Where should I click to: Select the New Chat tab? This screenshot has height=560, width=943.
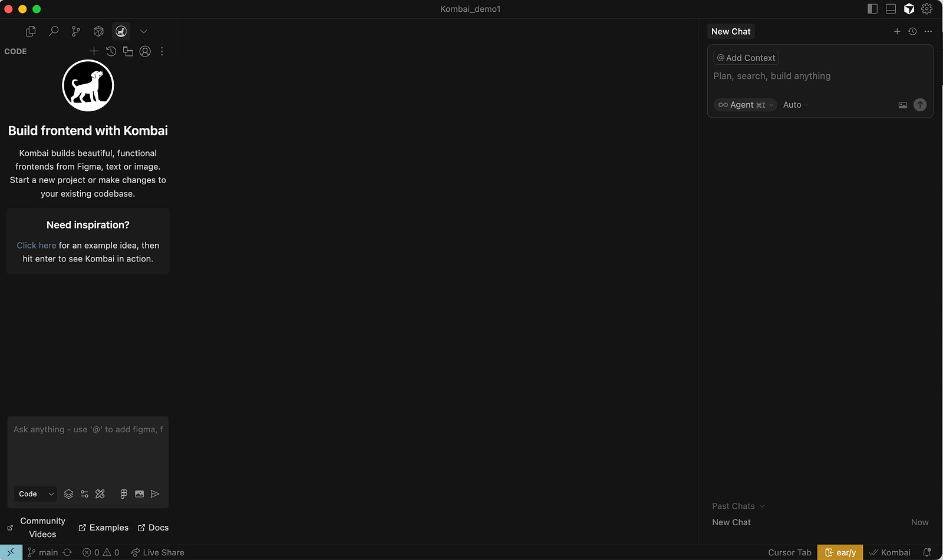pos(731,32)
